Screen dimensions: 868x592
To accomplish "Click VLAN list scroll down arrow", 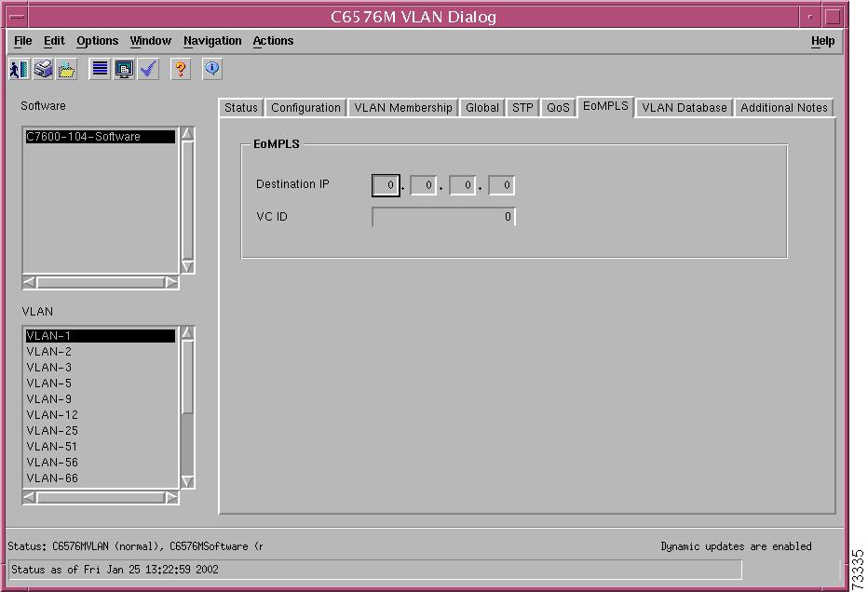I will pos(187,481).
